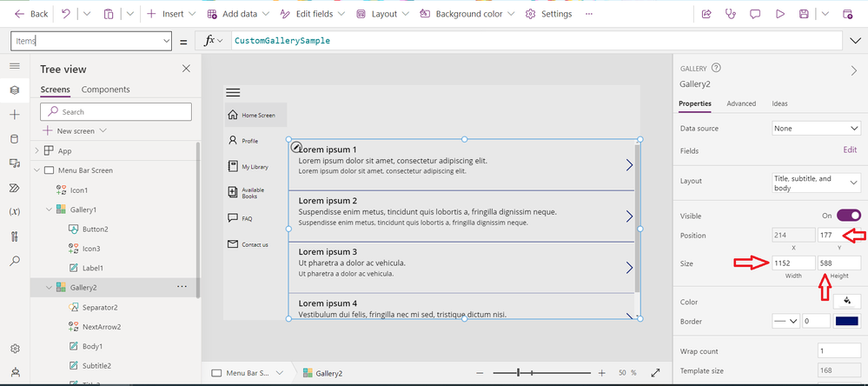
Task: Open the hamburger menu in left rail
Action: (x=15, y=66)
